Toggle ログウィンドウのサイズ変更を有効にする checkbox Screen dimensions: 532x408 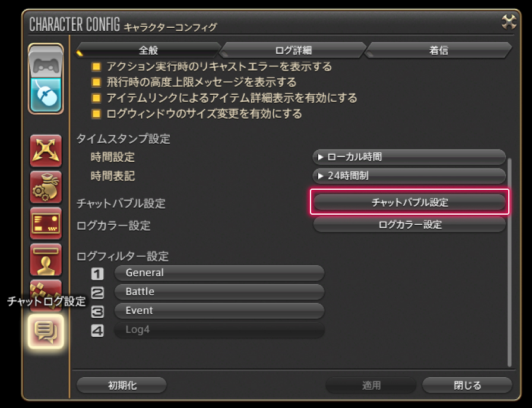pos(96,113)
